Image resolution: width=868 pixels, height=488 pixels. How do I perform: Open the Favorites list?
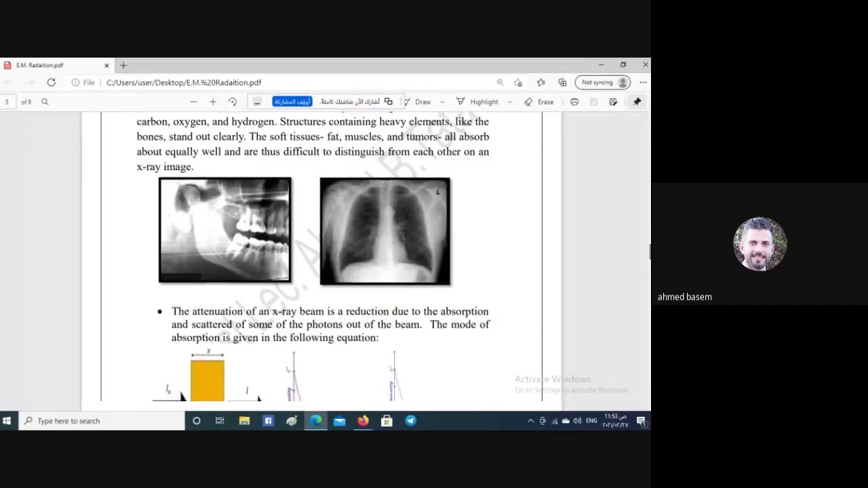(x=540, y=83)
